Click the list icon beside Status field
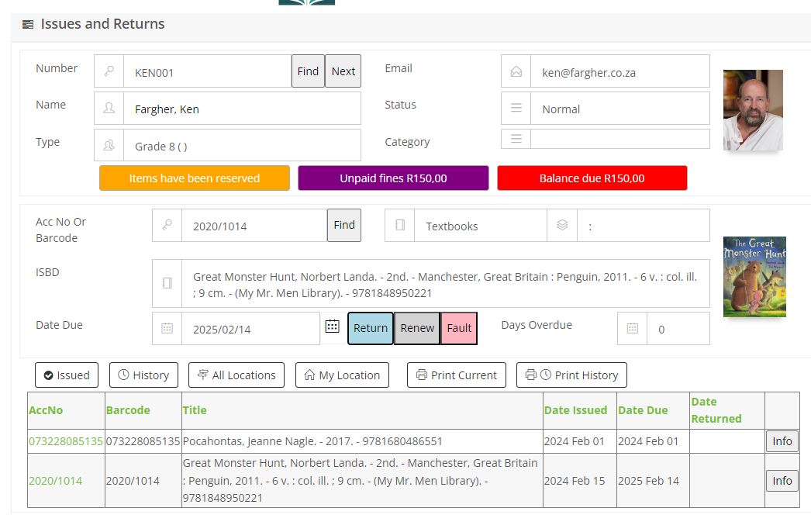Viewport: 811px width, 532px height. (x=516, y=109)
